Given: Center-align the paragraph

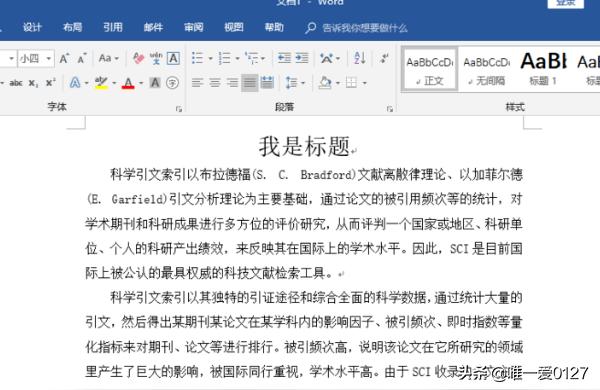Looking at the screenshot, I should [x=215, y=83].
